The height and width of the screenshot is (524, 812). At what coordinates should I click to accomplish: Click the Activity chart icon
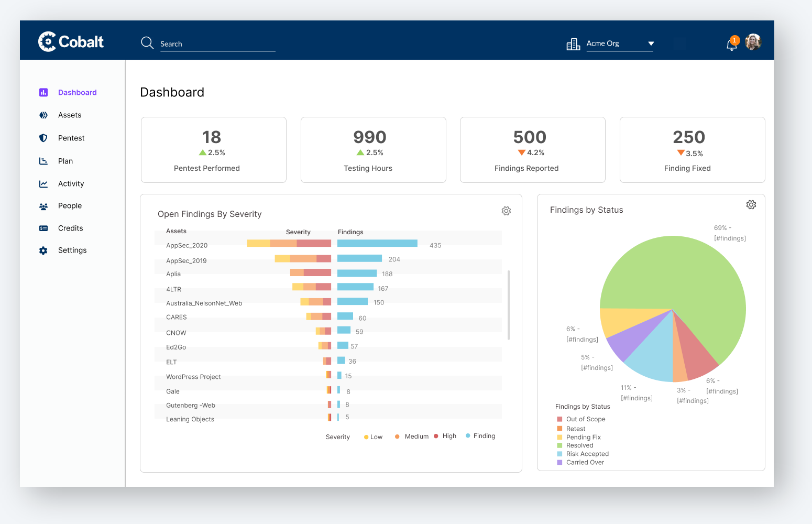click(x=43, y=184)
